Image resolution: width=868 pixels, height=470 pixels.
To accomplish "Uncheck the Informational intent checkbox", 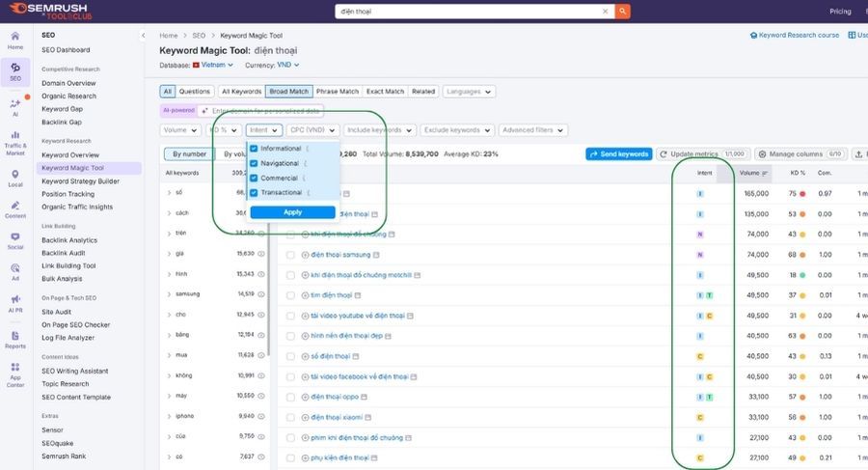I will (x=254, y=149).
